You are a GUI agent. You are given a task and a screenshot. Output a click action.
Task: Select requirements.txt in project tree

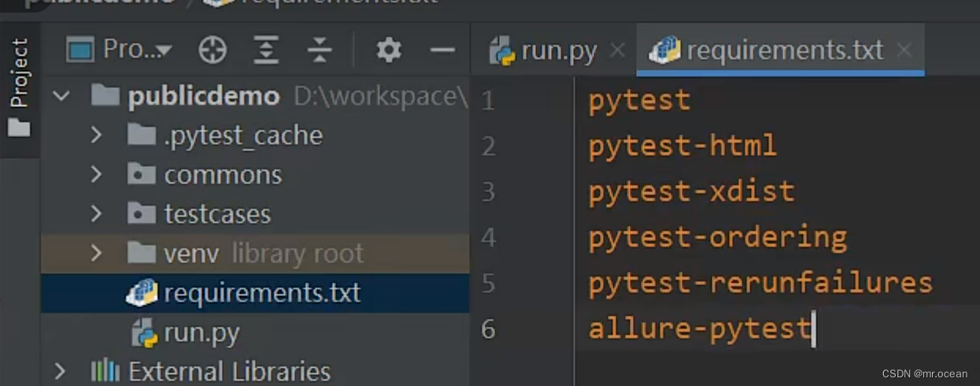coord(262,293)
